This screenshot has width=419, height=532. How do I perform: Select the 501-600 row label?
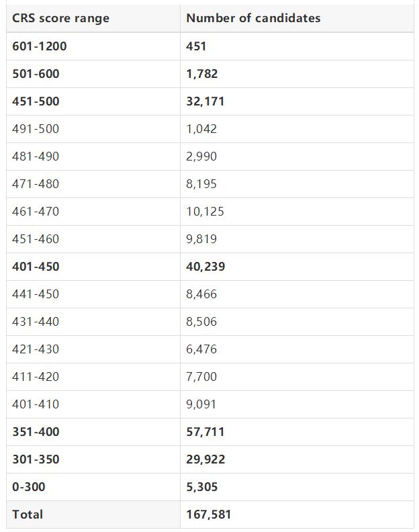(x=36, y=74)
